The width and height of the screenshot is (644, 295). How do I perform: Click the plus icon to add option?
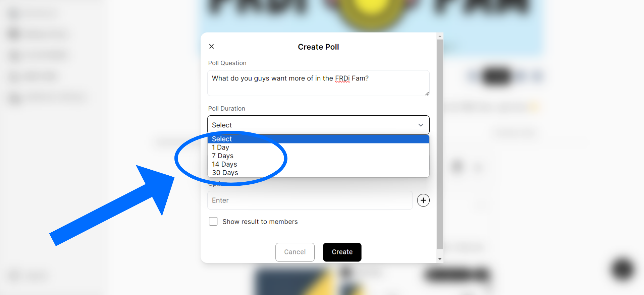(x=423, y=200)
